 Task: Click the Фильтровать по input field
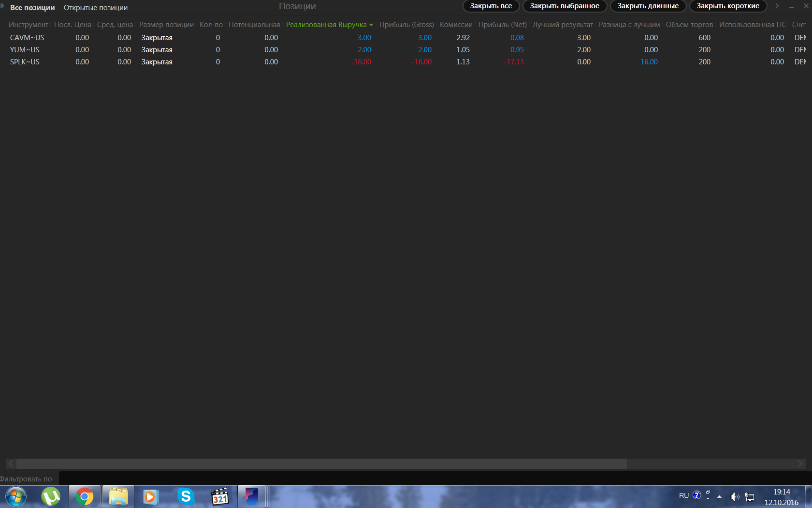[x=435, y=478]
